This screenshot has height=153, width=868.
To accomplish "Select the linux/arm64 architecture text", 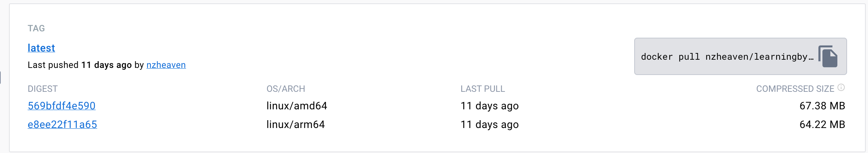I will (x=295, y=125).
